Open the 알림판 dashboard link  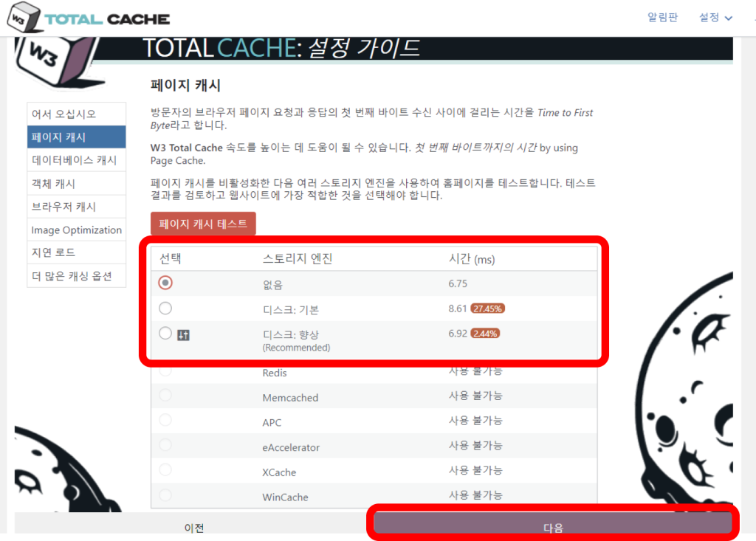(x=662, y=18)
